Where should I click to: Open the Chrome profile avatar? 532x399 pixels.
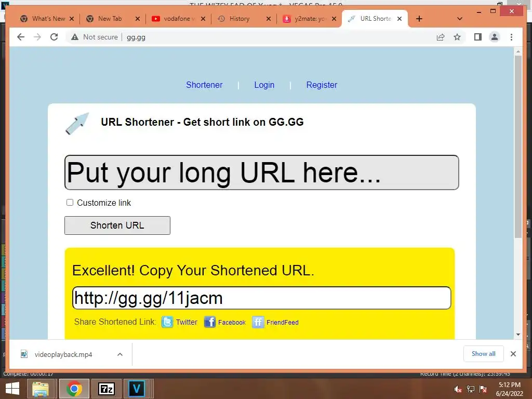coord(495,37)
